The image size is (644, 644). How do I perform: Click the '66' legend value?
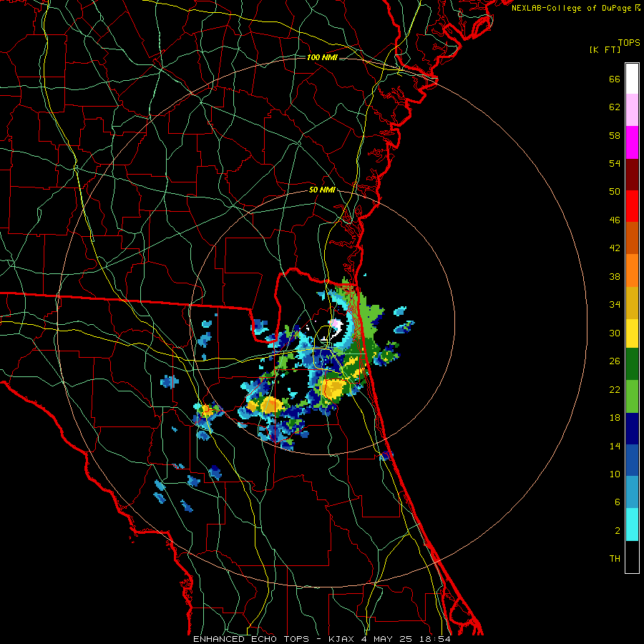[615, 79]
